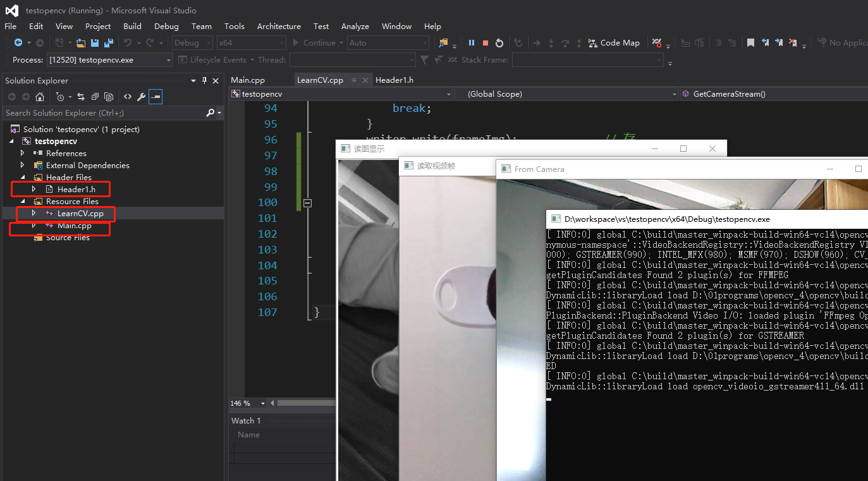Clear all bookmarks
This screenshot has width=868, height=481.
(x=793, y=43)
